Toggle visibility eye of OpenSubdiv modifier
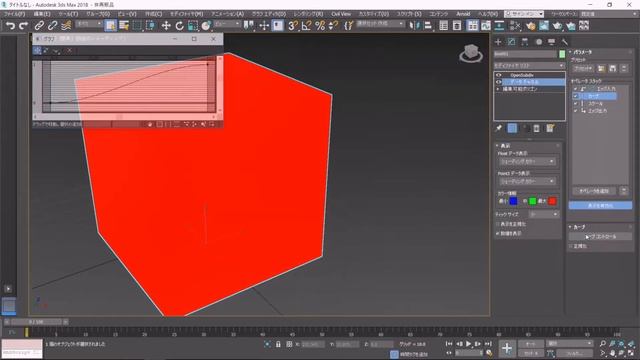The width and height of the screenshot is (640, 360). point(498,75)
